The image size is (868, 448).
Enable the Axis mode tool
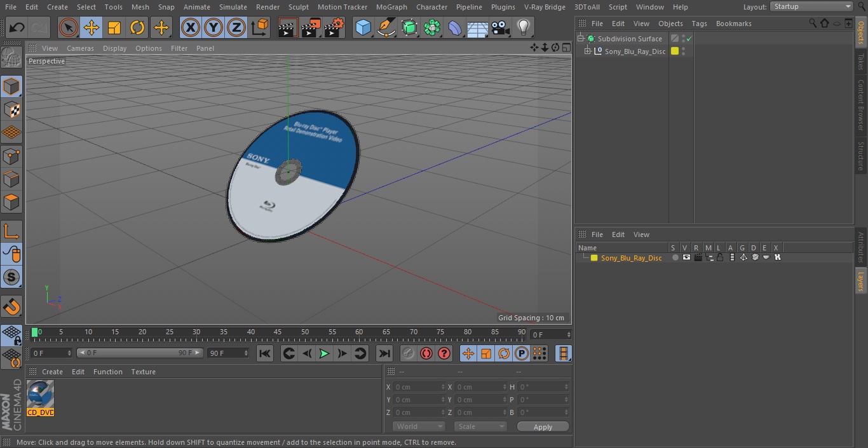point(11,231)
